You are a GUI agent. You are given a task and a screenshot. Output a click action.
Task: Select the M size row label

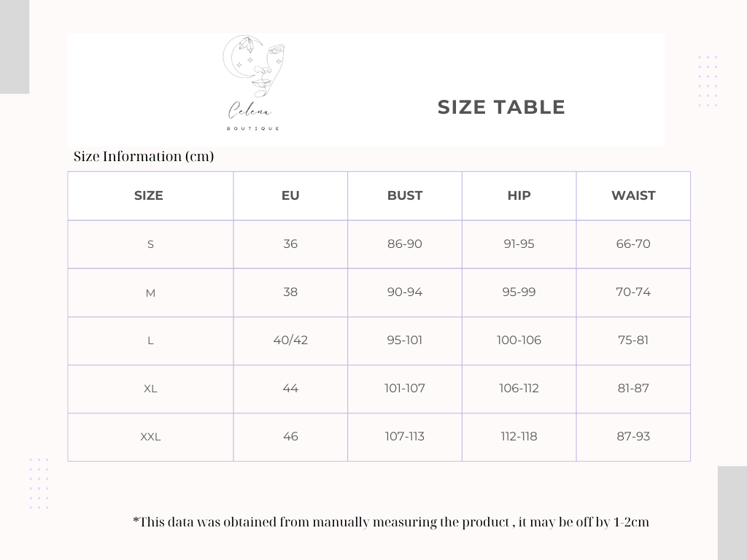(150, 293)
